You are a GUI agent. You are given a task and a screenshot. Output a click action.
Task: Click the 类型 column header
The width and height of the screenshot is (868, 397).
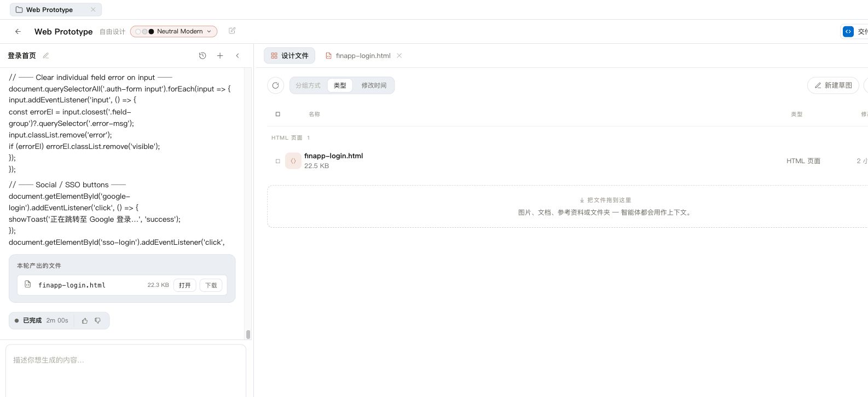pyautogui.click(x=796, y=114)
